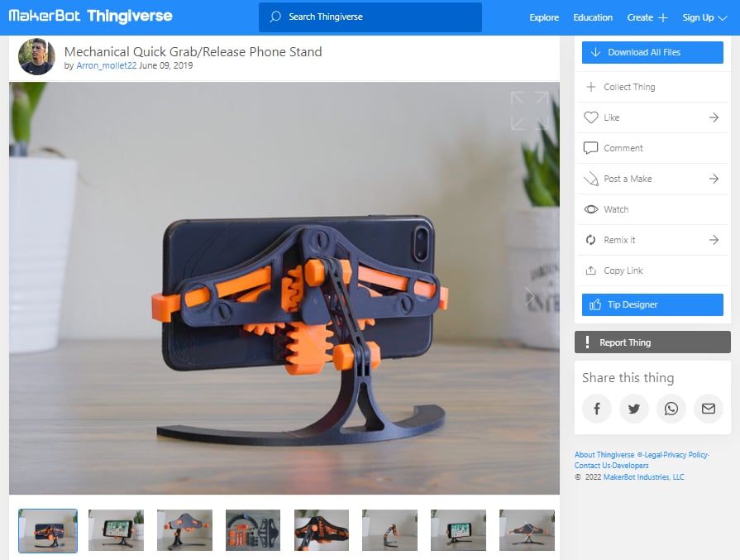Open the Create dropdown menu

(x=647, y=17)
